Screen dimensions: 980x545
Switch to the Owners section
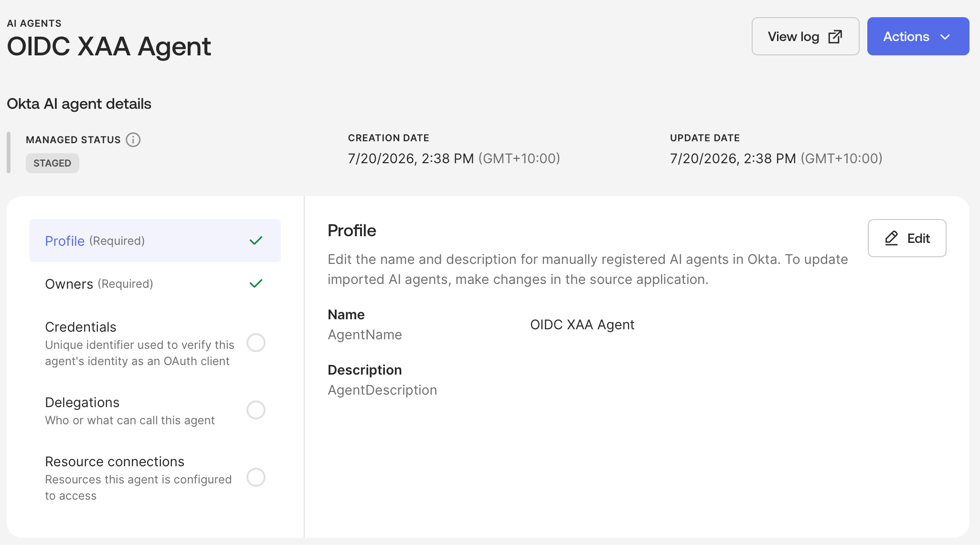pyautogui.click(x=155, y=283)
